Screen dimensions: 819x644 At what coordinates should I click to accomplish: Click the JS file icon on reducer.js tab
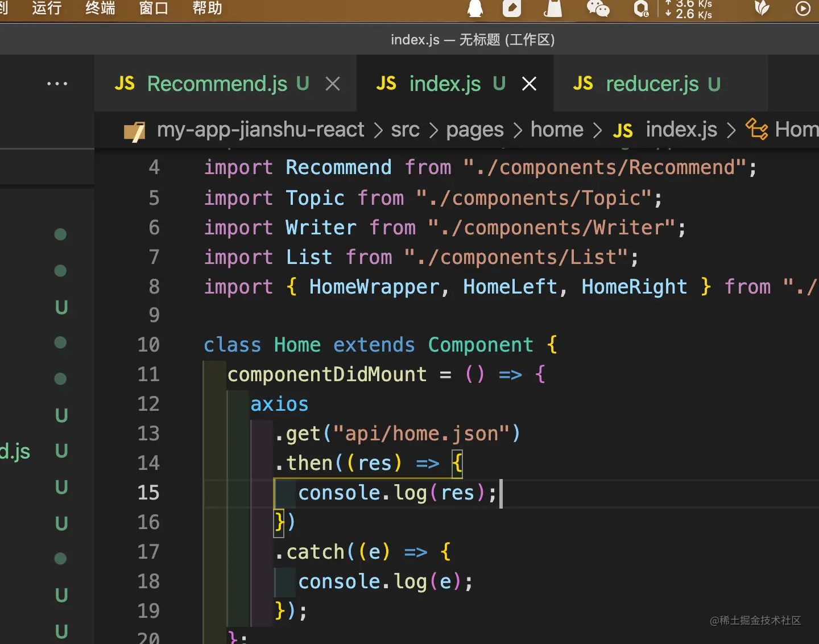(x=583, y=84)
